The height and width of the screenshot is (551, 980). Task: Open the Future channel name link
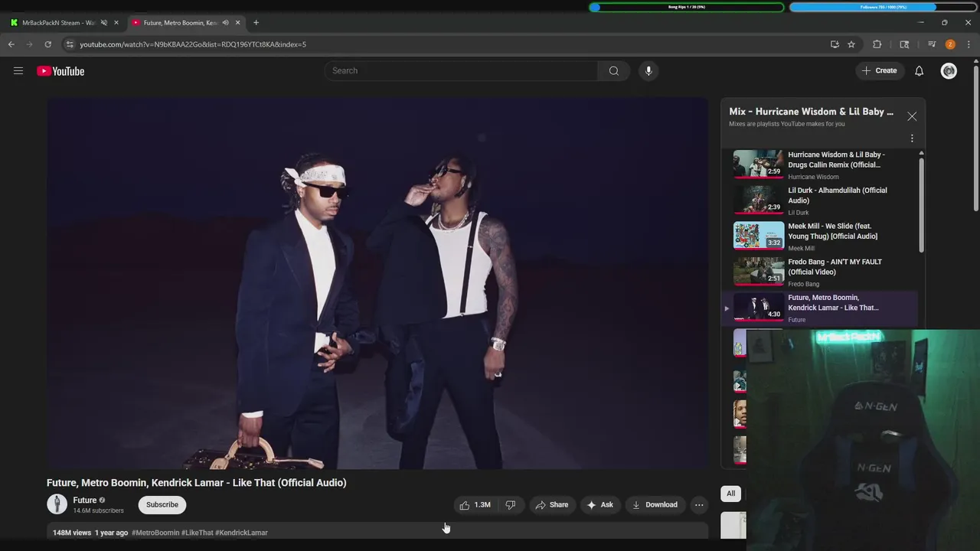point(84,500)
